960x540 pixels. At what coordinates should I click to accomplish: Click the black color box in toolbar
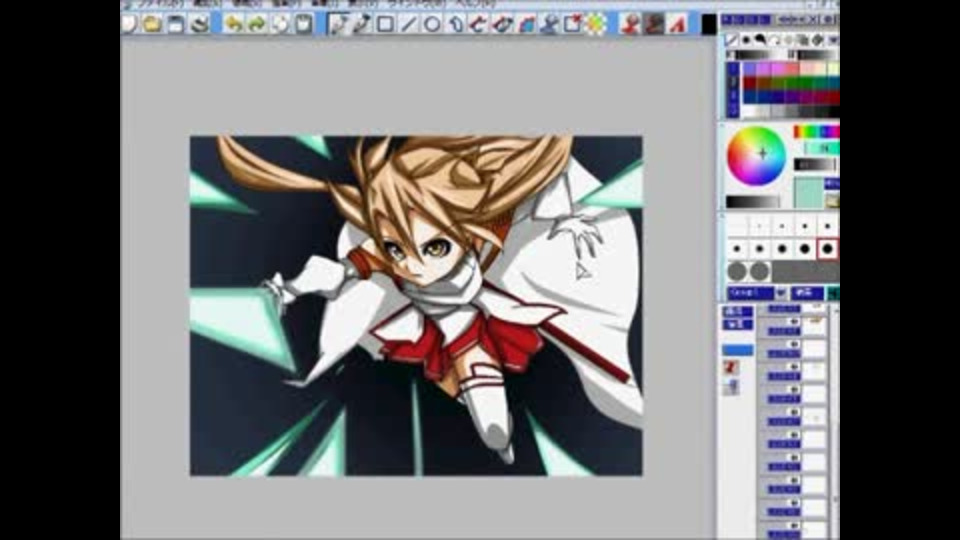(709, 24)
